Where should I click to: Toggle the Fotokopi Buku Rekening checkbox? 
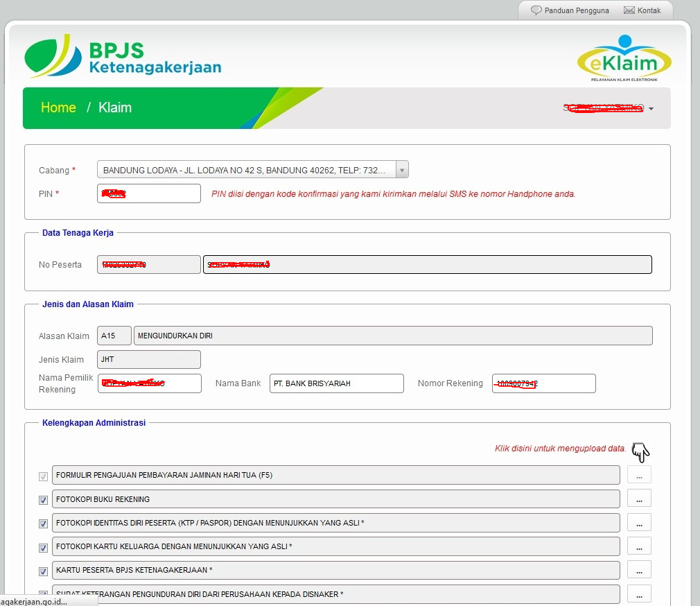click(43, 500)
